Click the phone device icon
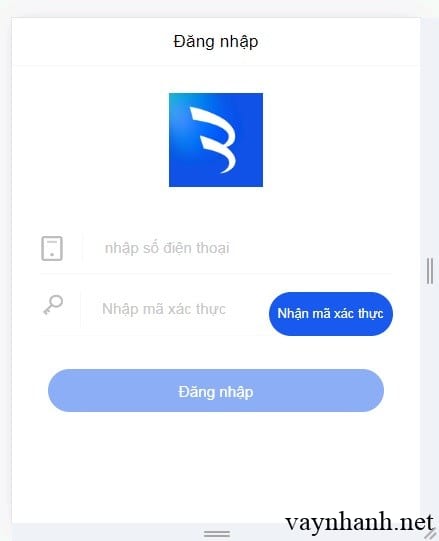Screen dimensions: 439x541 pos(52,248)
